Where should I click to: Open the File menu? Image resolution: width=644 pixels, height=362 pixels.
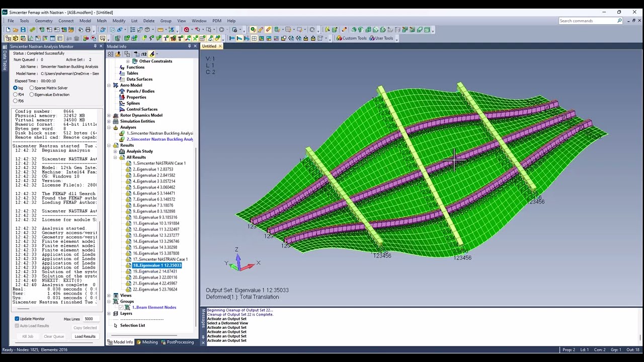11,21
